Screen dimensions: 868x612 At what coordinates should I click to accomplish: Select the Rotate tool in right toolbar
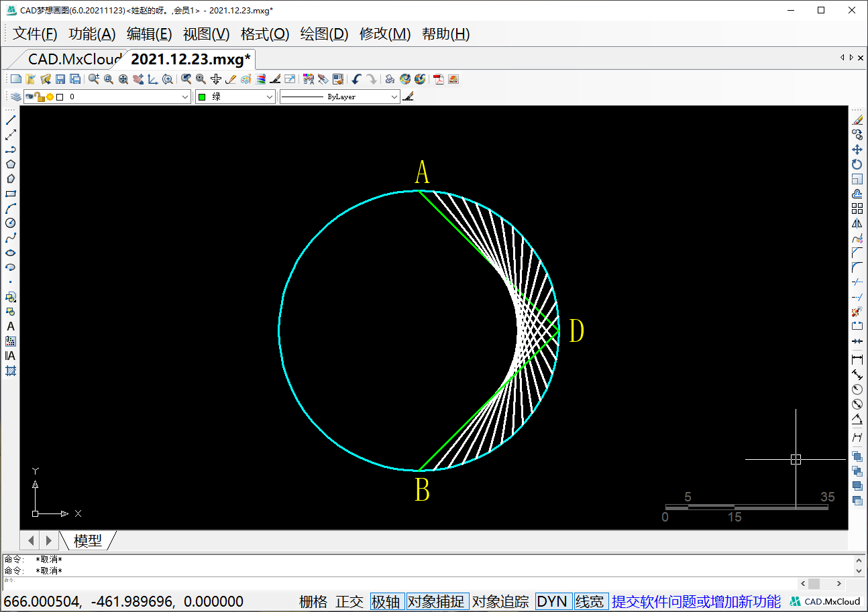[x=857, y=164]
